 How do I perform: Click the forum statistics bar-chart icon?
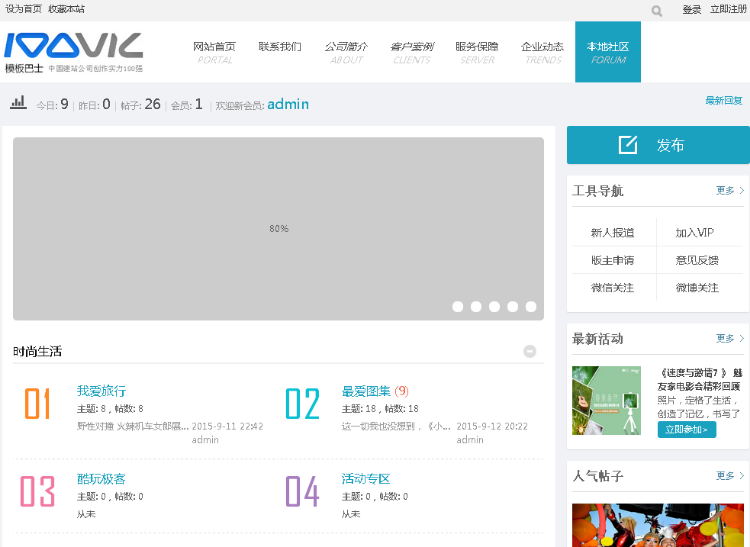[18, 102]
